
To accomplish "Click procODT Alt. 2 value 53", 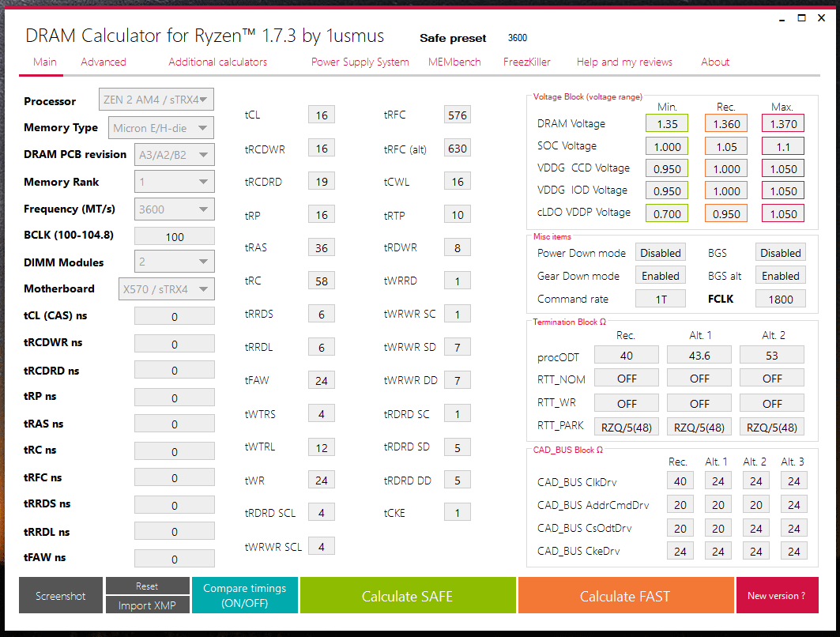I will [772, 355].
